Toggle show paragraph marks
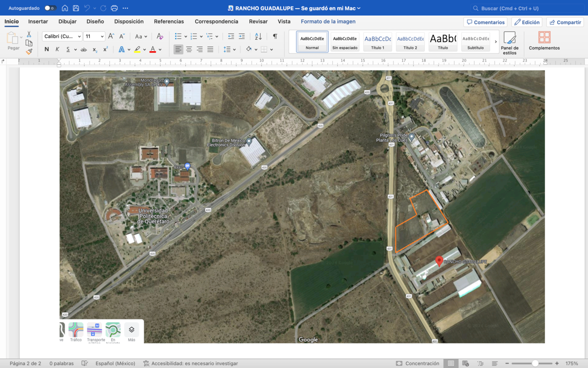Image resolution: width=588 pixels, height=368 pixels. click(275, 36)
